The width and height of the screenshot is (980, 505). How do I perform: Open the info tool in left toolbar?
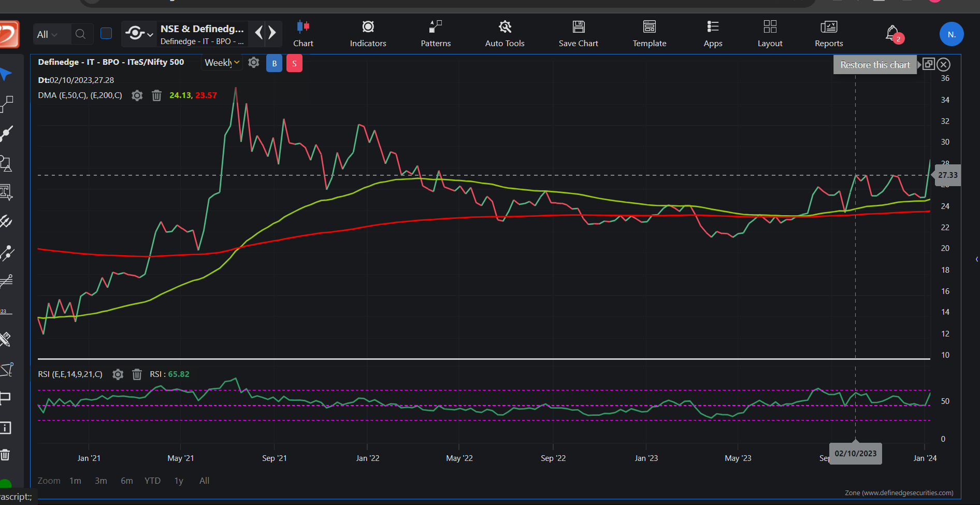(5, 428)
